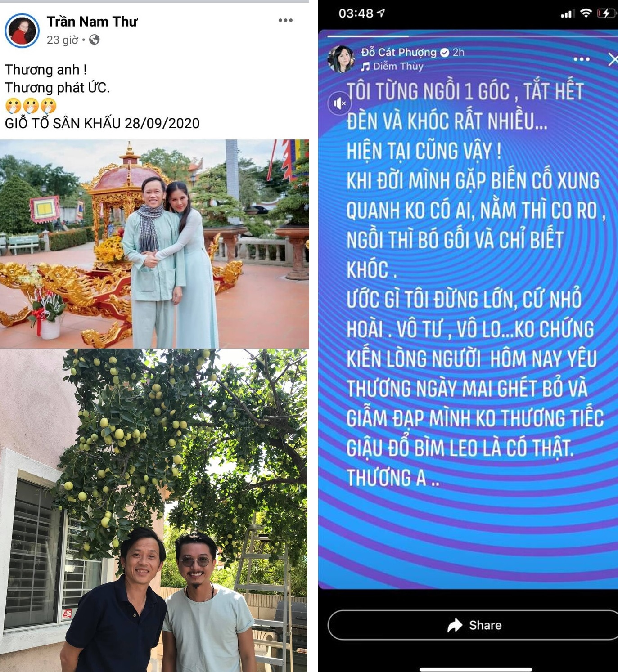The image size is (618, 672).
Task: View the temple couple photo
Action: pos(154,244)
